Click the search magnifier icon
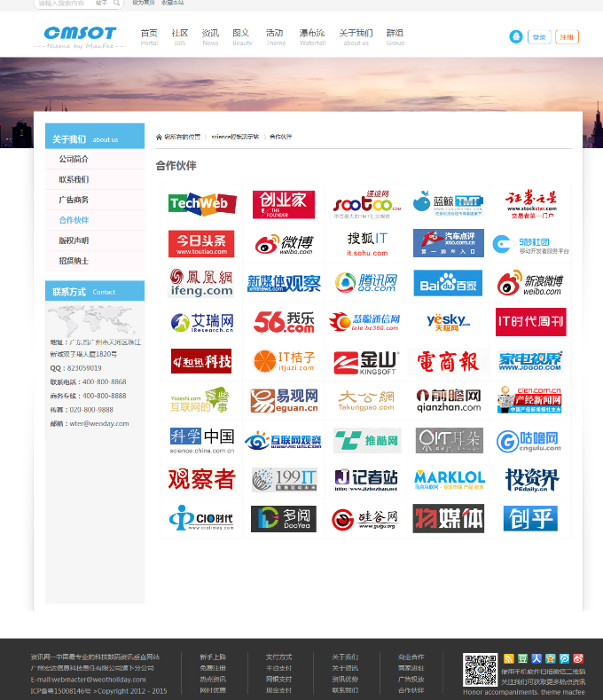Image resolution: width=603 pixels, height=700 pixels. point(116,4)
